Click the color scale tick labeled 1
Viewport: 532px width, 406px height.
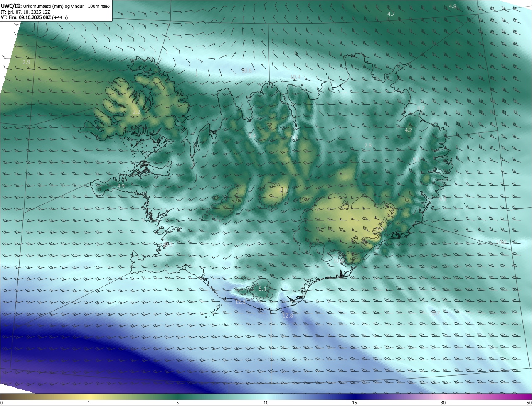pos(89,403)
